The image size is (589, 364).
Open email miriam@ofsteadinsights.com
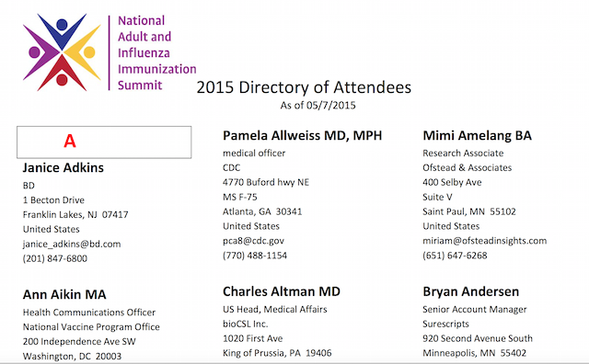click(485, 241)
